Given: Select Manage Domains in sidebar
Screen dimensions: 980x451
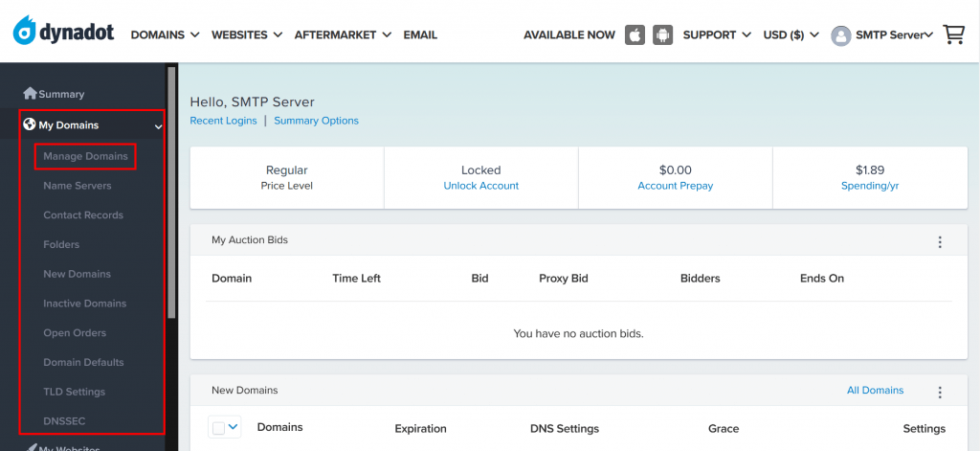Looking at the screenshot, I should (x=85, y=156).
